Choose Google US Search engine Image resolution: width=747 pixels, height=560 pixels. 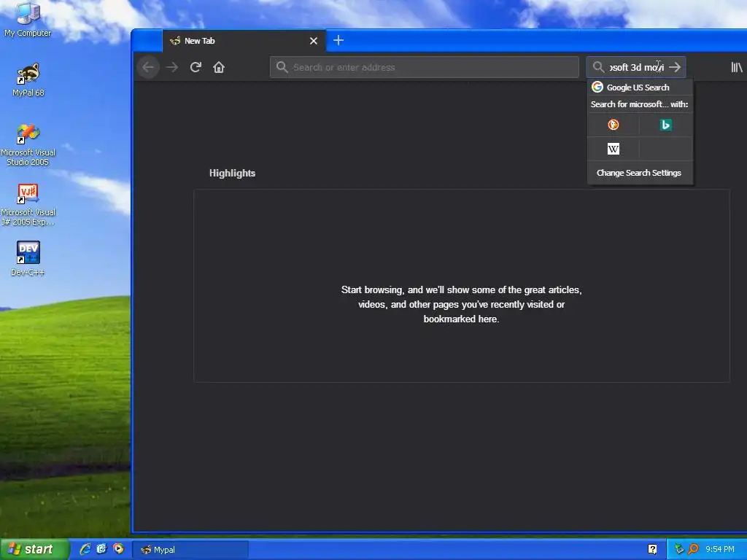pyautogui.click(x=640, y=87)
